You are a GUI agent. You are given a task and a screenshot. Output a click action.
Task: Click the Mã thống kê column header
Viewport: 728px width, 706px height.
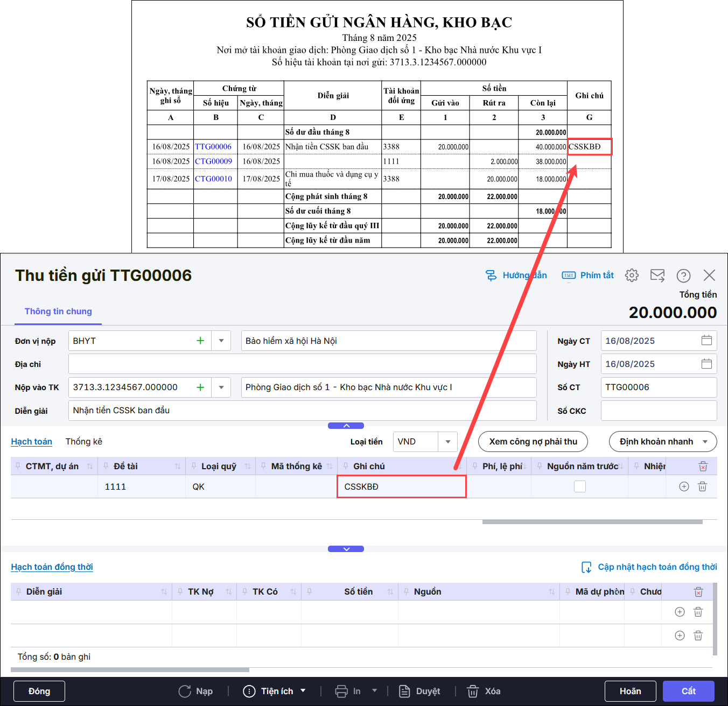[297, 467]
